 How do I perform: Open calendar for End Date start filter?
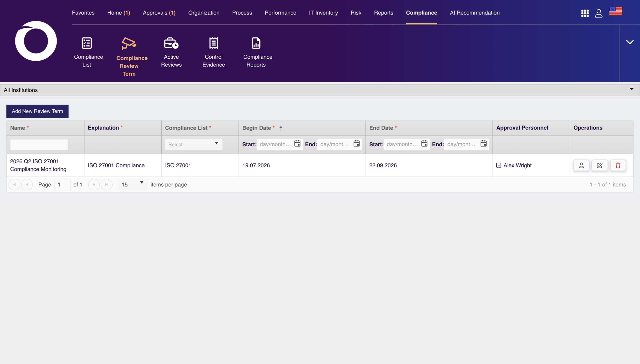click(424, 144)
